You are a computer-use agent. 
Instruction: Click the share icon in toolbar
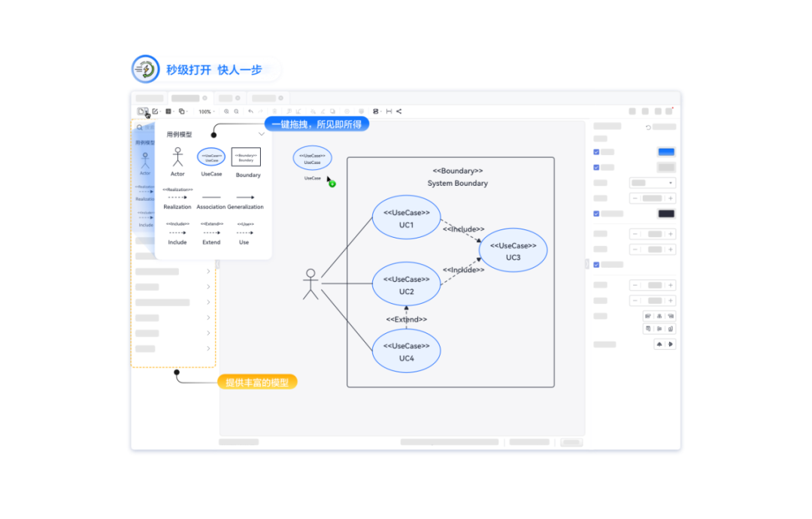[399, 111]
